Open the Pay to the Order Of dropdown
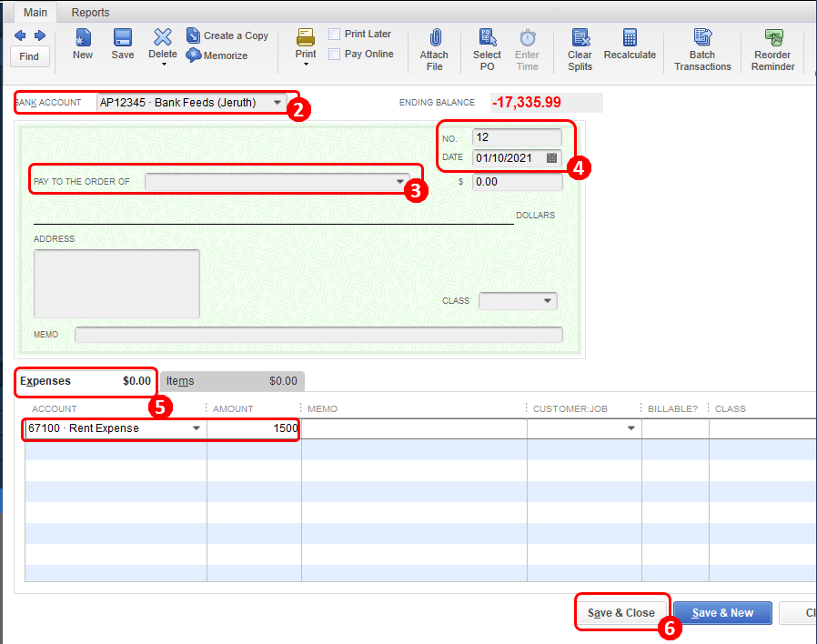The height and width of the screenshot is (644, 817). pyautogui.click(x=399, y=181)
